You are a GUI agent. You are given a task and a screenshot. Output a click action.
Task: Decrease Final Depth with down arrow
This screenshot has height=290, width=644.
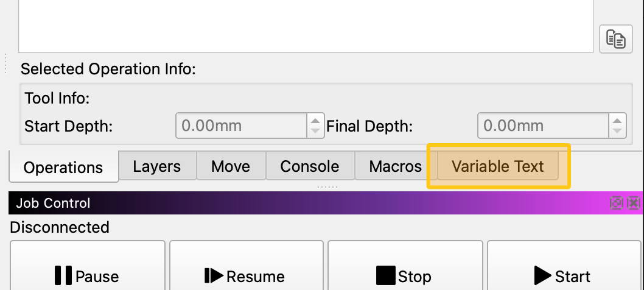tap(617, 131)
